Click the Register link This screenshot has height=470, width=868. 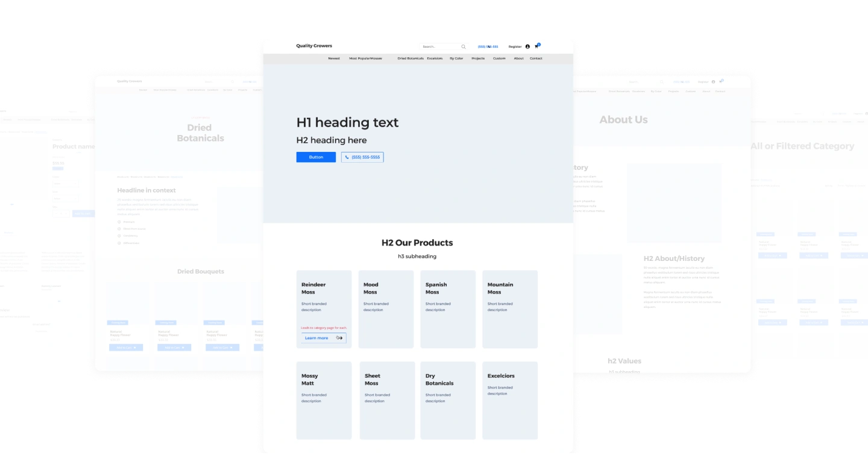click(515, 46)
